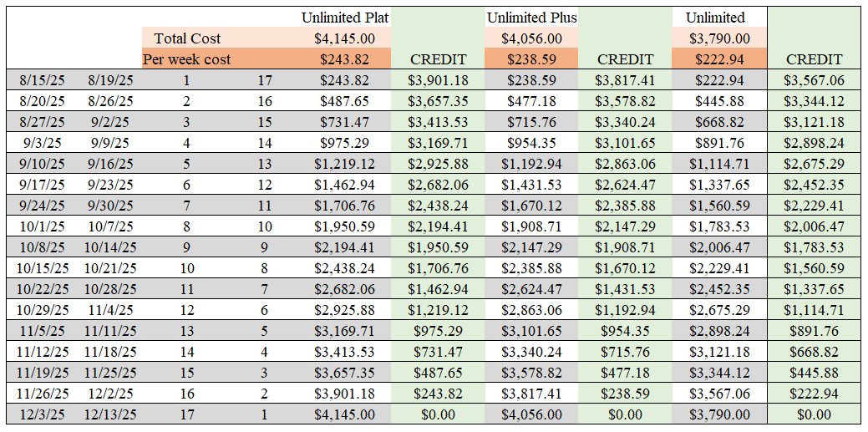The height and width of the screenshot is (432, 868).
Task: Select the Total Cost label cell
Action: click(x=187, y=38)
